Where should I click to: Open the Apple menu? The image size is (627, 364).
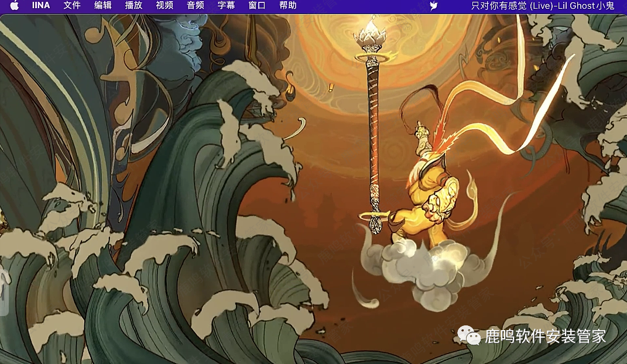15,6
